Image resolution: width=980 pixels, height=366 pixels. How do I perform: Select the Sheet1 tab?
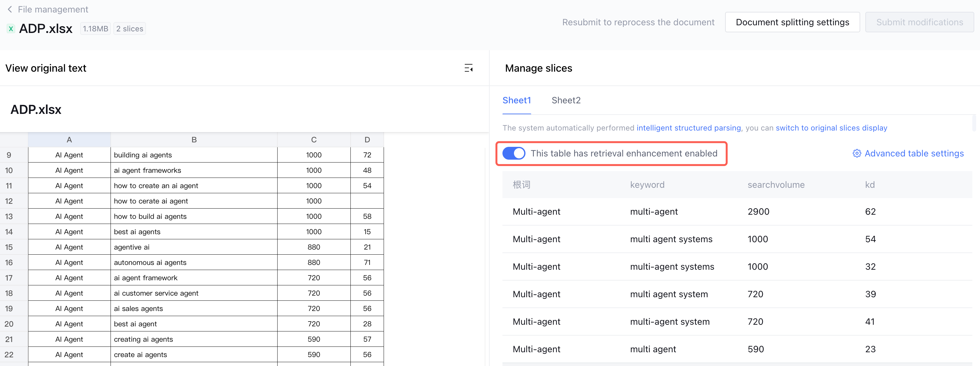click(516, 100)
